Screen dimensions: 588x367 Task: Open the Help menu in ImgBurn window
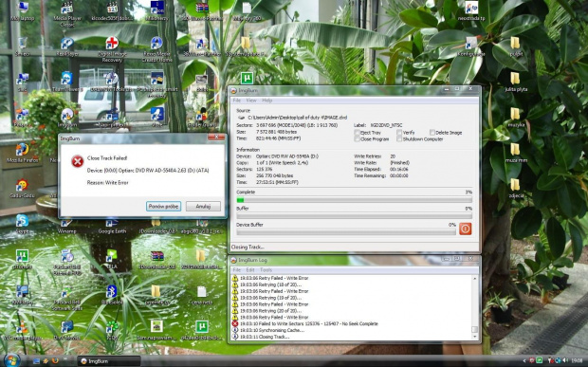(x=267, y=101)
